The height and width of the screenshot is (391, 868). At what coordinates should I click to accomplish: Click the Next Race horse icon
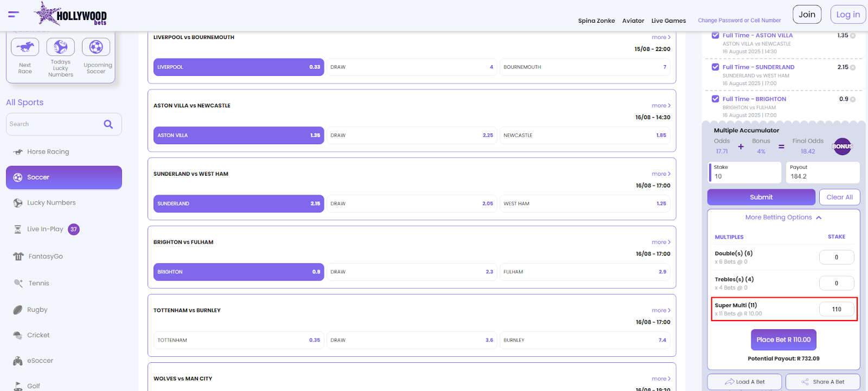25,47
